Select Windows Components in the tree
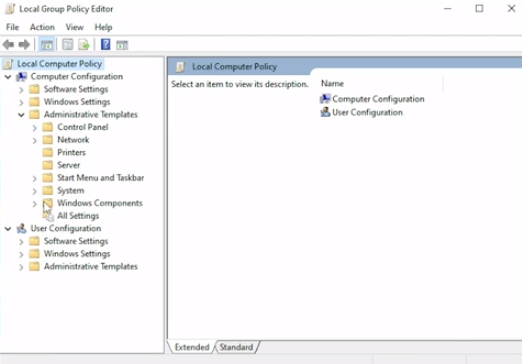 pos(100,203)
